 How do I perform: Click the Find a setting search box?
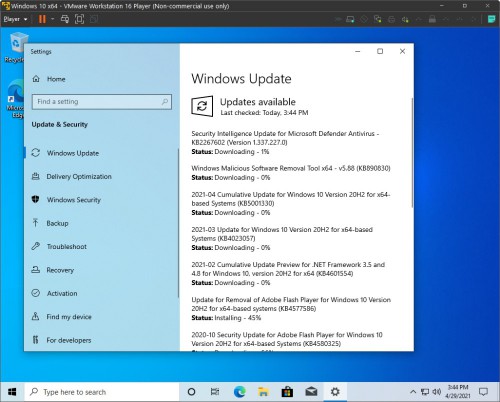102,102
